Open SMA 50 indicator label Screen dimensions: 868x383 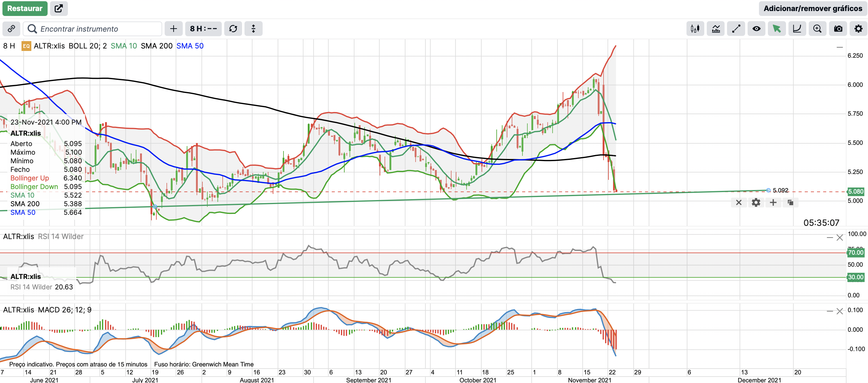[190, 46]
